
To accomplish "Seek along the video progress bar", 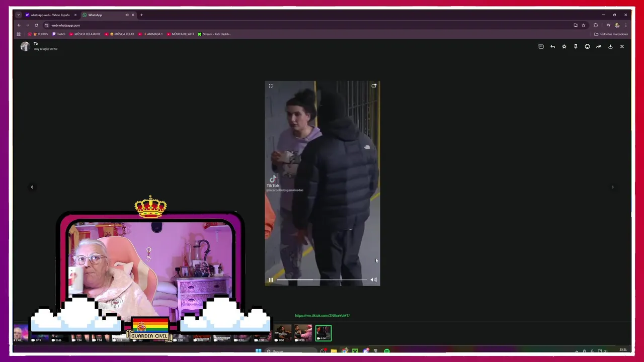I will [321, 280].
